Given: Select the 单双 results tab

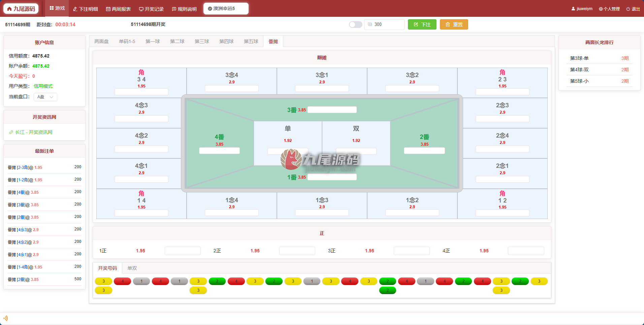Looking at the screenshot, I should tap(132, 268).
